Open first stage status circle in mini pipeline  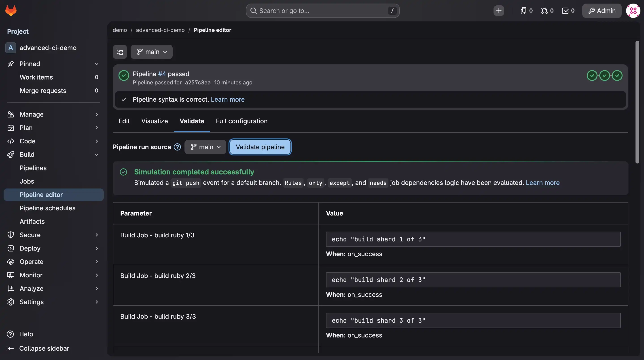(592, 75)
